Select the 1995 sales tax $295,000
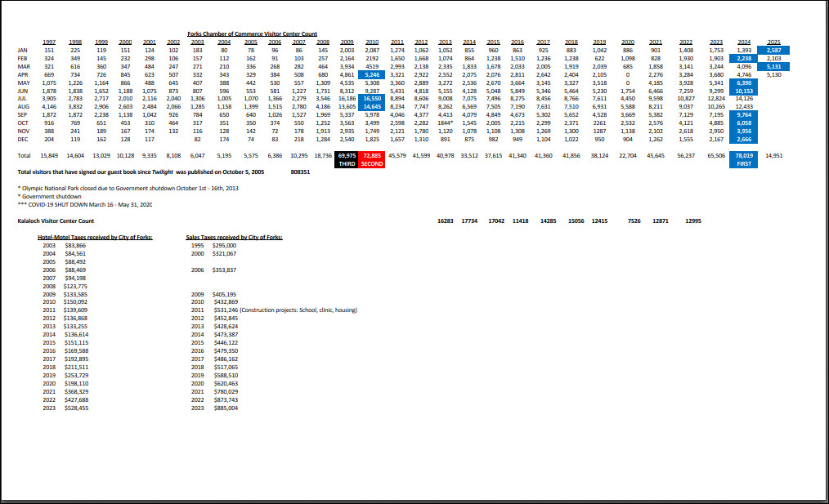 [224, 246]
